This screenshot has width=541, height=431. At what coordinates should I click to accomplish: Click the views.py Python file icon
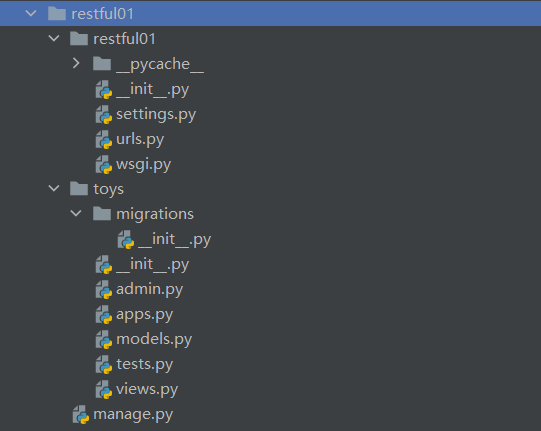coord(104,390)
